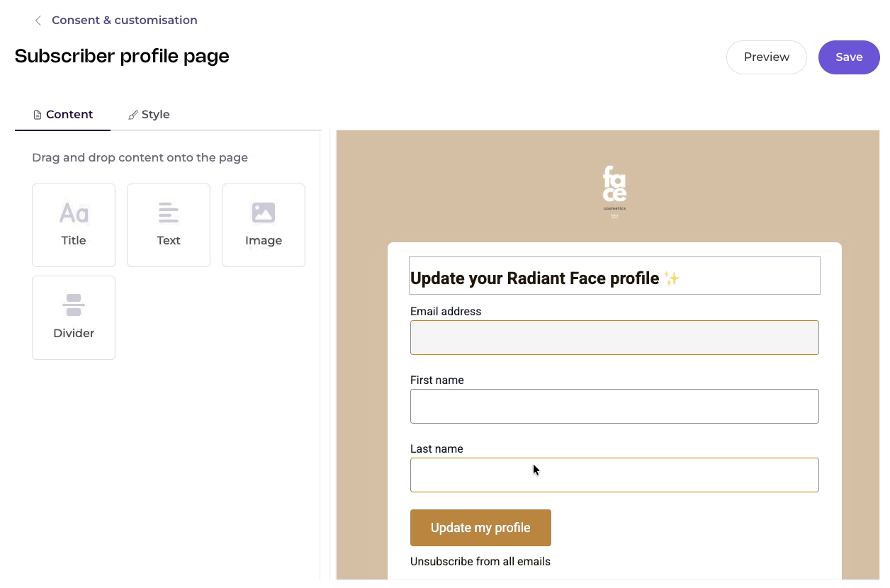Open the Content tab

click(x=63, y=115)
